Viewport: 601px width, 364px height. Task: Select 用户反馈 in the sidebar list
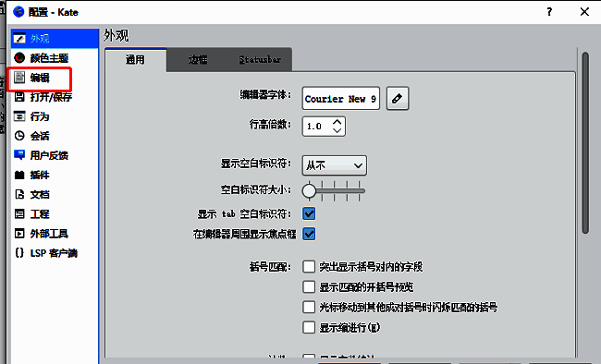click(55, 155)
